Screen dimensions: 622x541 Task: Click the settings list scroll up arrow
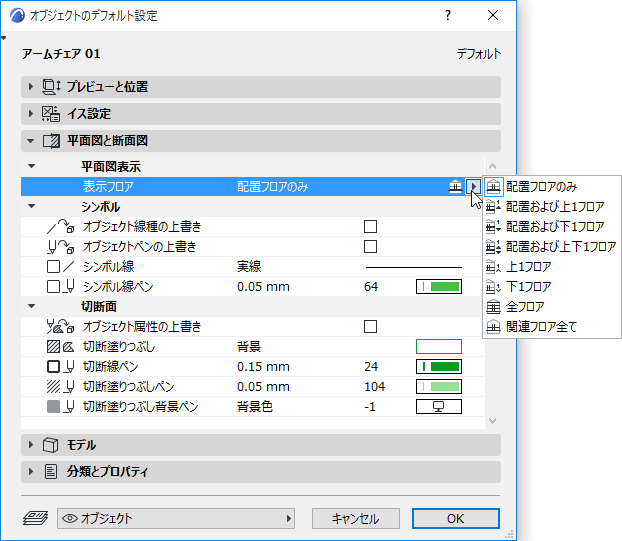tap(493, 166)
